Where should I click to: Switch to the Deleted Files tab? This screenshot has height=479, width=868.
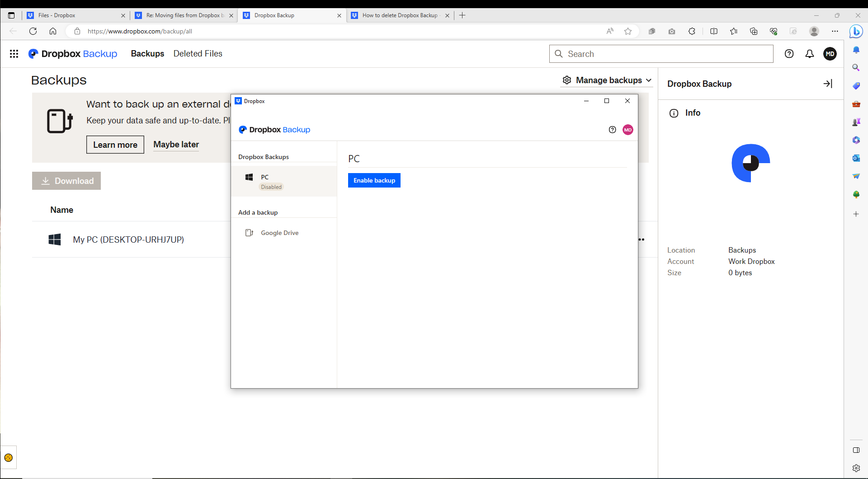click(198, 54)
